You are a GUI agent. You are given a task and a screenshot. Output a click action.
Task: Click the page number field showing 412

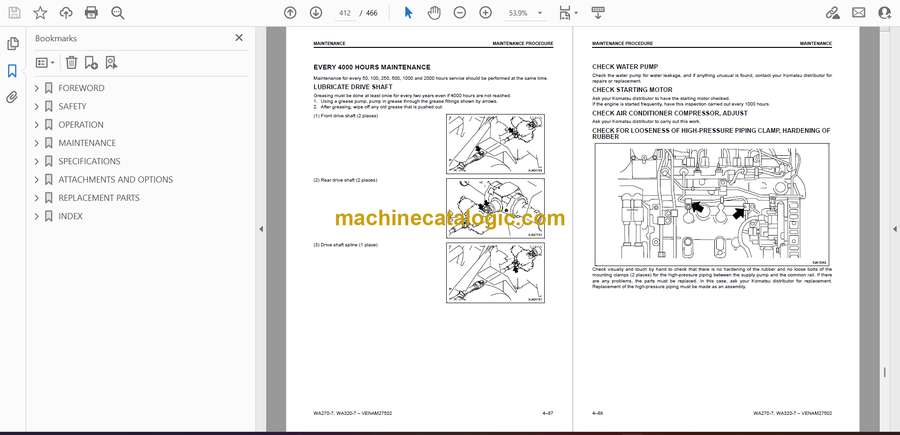point(345,13)
